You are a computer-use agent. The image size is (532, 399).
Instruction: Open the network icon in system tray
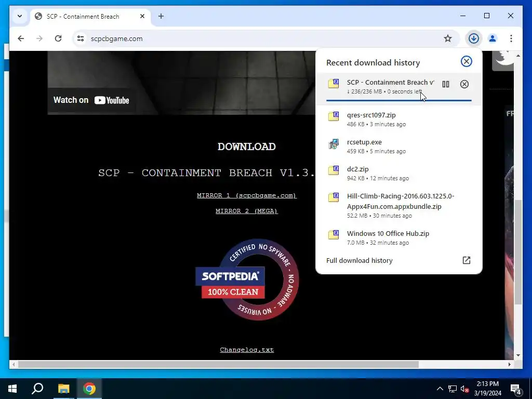coord(453,389)
